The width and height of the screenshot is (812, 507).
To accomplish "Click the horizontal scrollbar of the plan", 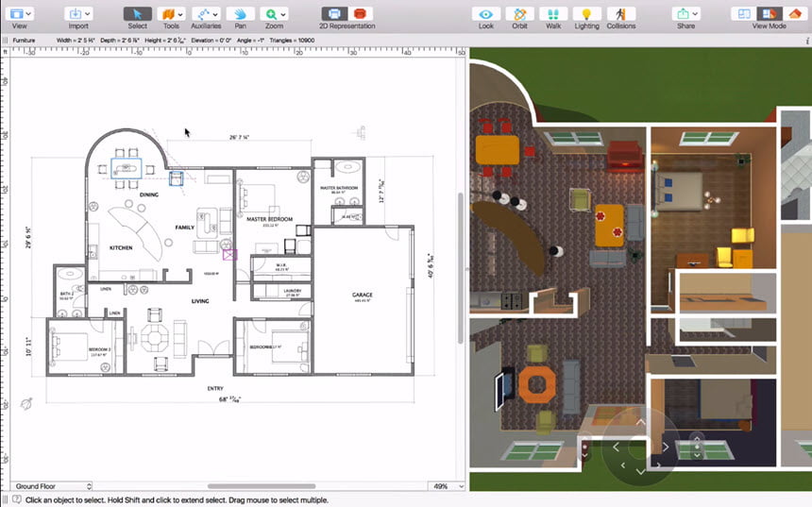I will (262, 486).
